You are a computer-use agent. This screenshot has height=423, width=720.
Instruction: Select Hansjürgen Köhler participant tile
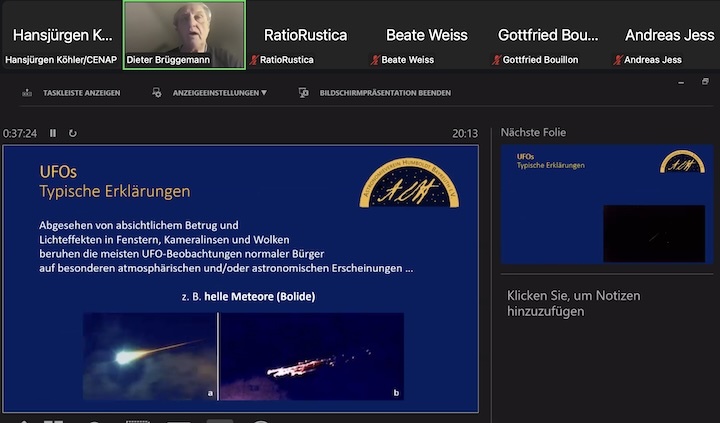[60, 35]
